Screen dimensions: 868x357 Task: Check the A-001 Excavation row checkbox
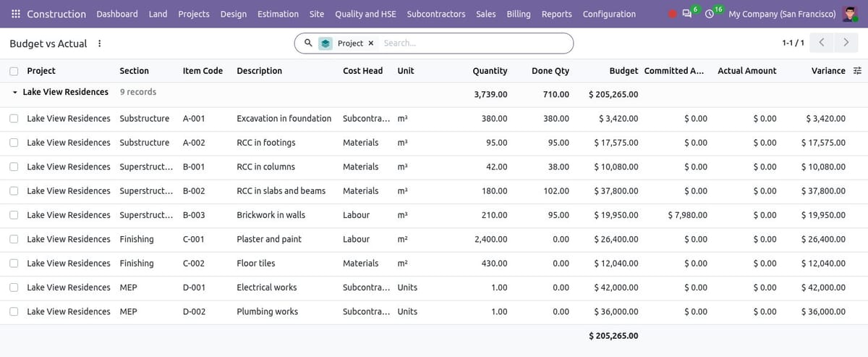pos(14,119)
